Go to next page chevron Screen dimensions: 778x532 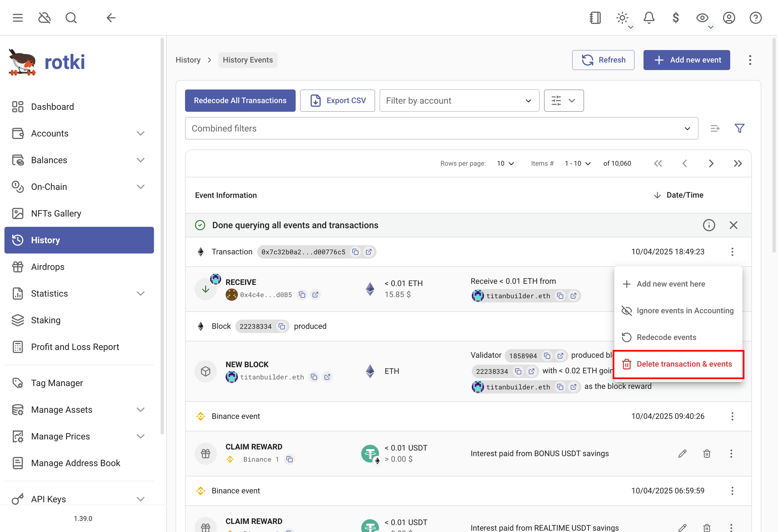[x=711, y=163]
